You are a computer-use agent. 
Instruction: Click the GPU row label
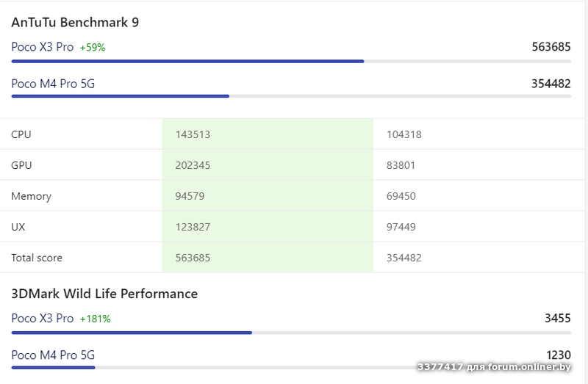click(21, 165)
